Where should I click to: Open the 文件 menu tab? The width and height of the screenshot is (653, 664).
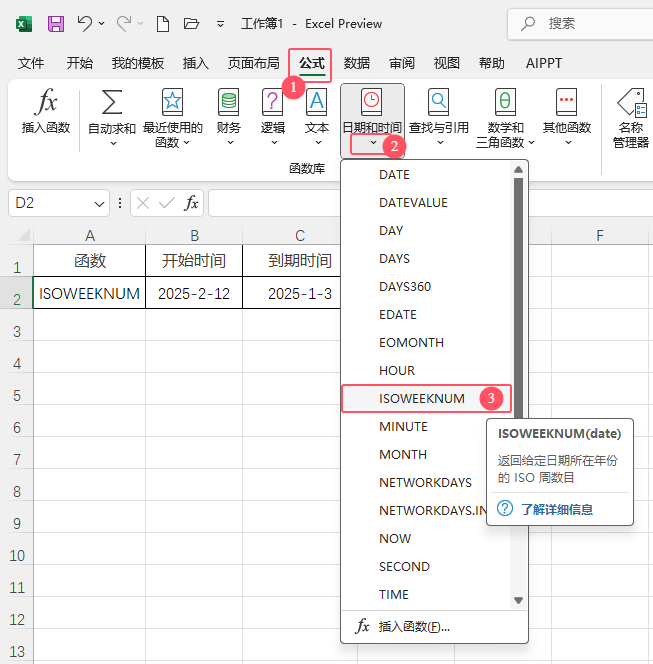point(30,63)
